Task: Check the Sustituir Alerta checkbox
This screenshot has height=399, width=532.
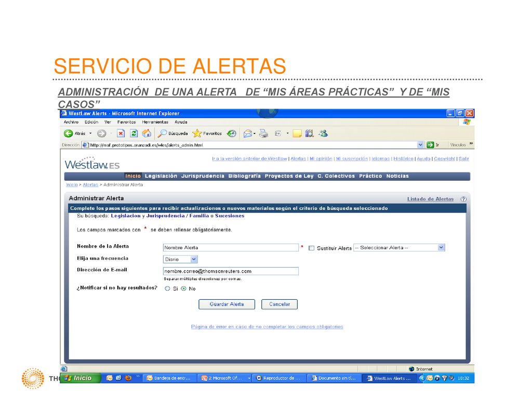Action: [x=312, y=248]
